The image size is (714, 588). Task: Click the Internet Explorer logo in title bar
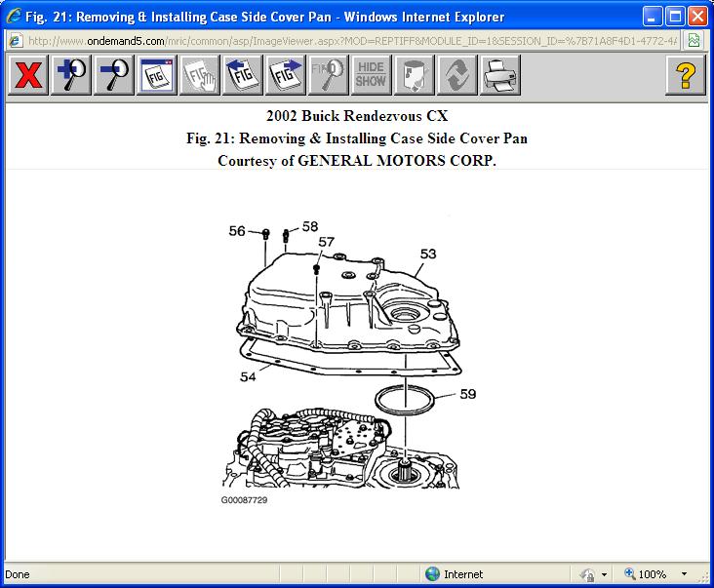[14, 16]
